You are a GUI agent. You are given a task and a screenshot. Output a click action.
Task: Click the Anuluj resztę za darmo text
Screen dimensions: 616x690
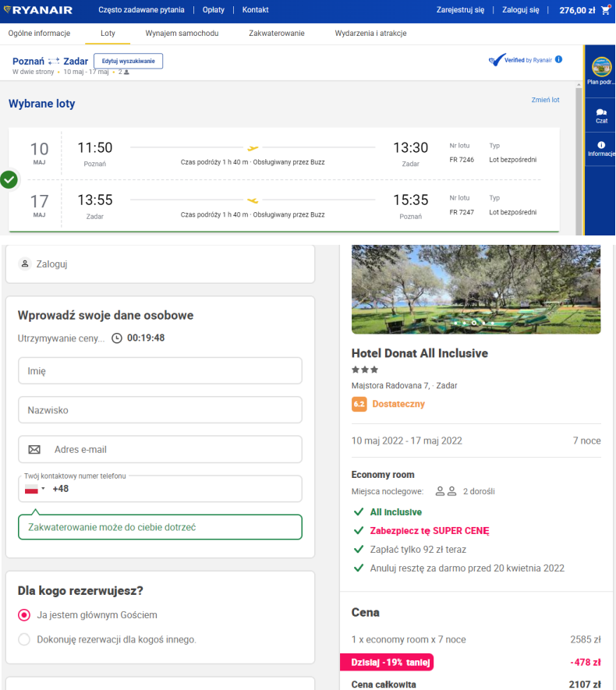pos(467,568)
